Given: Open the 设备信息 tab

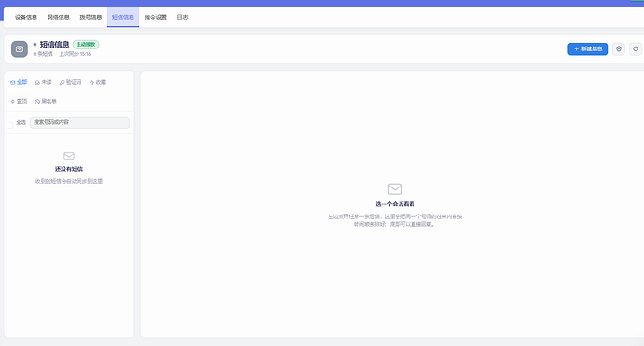Looking at the screenshot, I should point(26,17).
